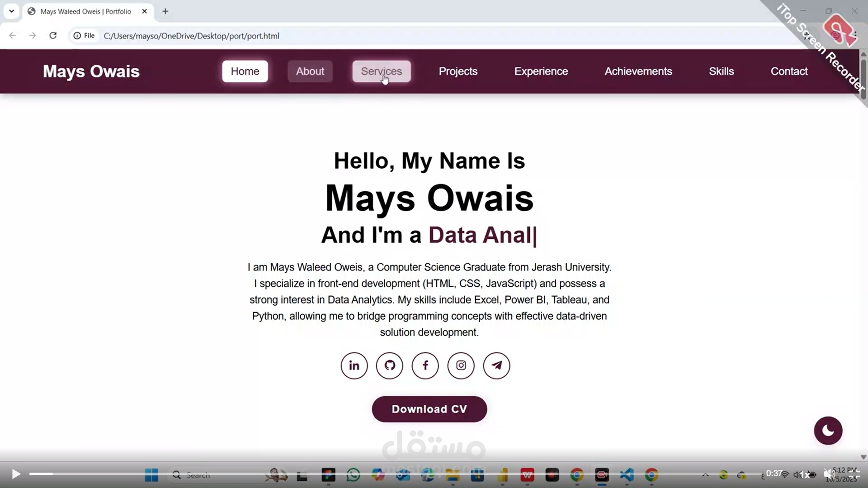Screen dimensions: 868x488
Task: Open Microsoft Store from the taskbar
Action: pos(477,475)
